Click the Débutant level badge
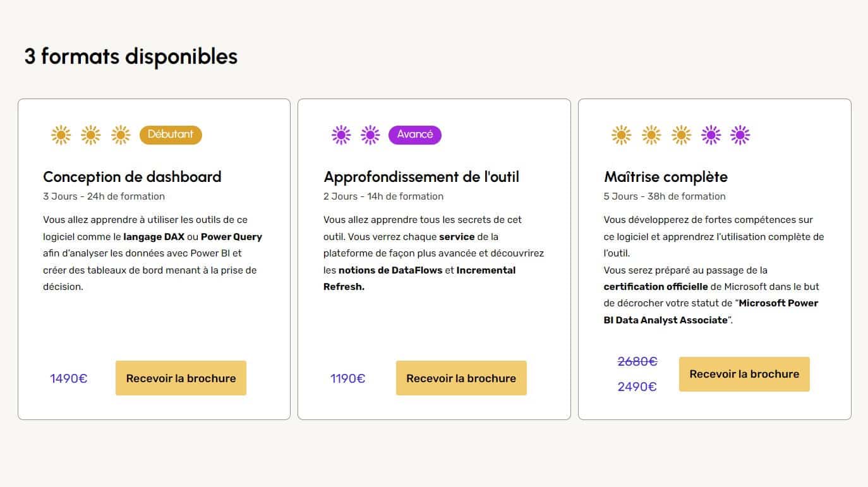Screen dimensions: 868x487 (171, 135)
